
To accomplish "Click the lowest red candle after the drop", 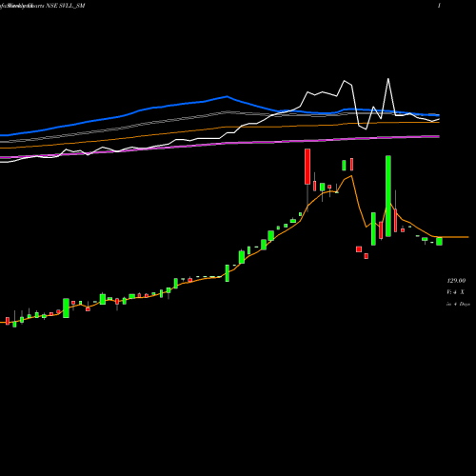I will point(367,256).
